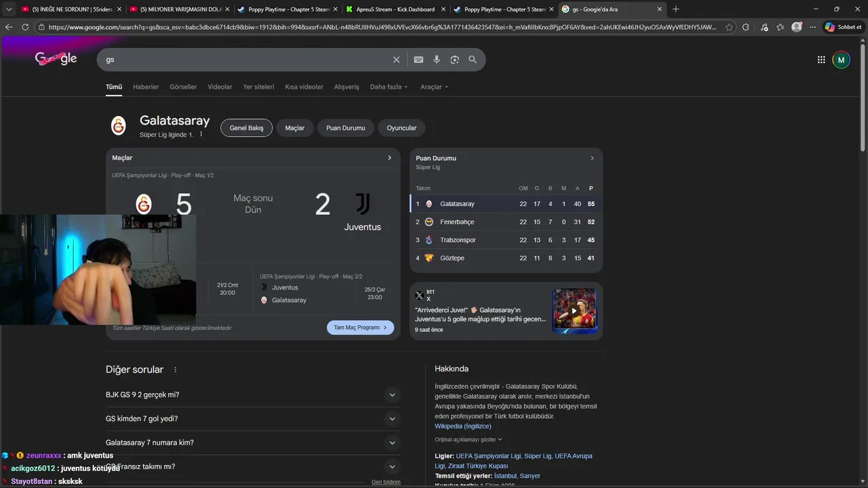
Task: Open the Puan Durumu card arrow
Action: coord(591,158)
